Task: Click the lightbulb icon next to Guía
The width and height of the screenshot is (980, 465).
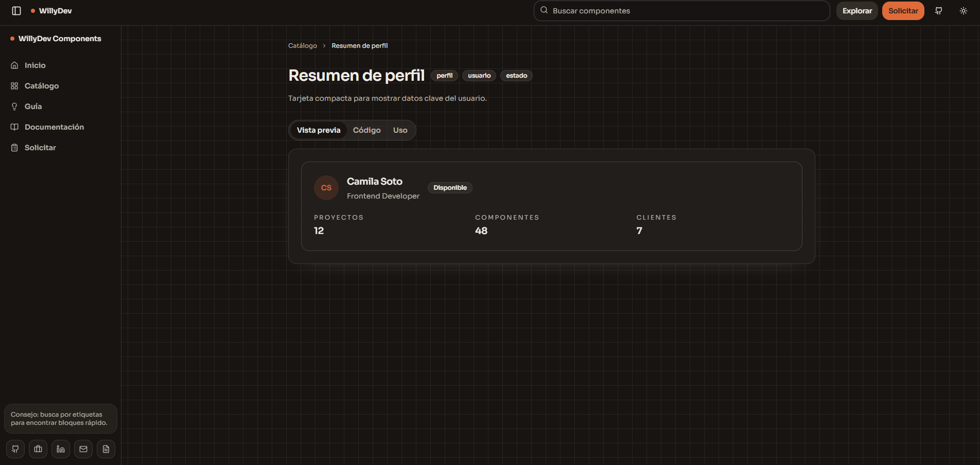Action: (14, 106)
